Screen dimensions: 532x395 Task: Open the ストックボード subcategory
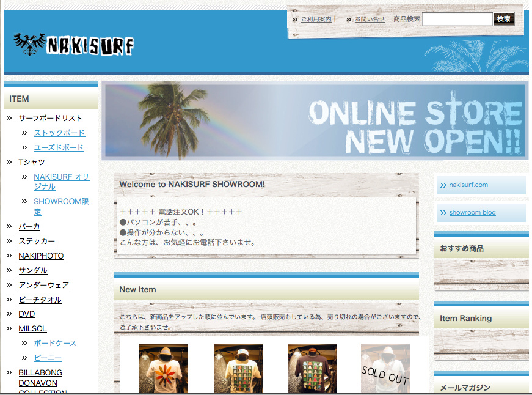click(59, 133)
